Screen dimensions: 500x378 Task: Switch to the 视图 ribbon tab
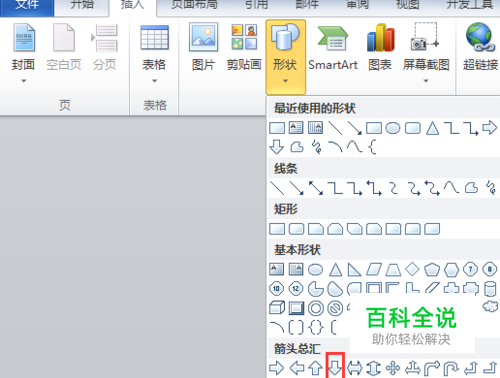pos(407,5)
